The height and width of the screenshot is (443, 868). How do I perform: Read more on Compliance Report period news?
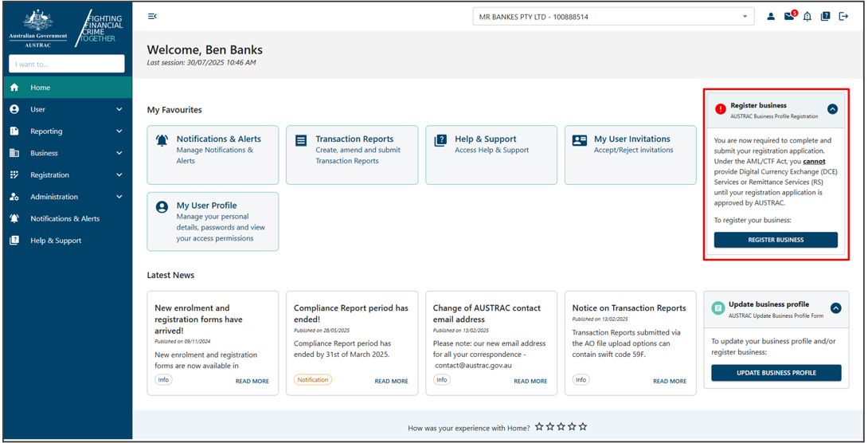pos(391,381)
